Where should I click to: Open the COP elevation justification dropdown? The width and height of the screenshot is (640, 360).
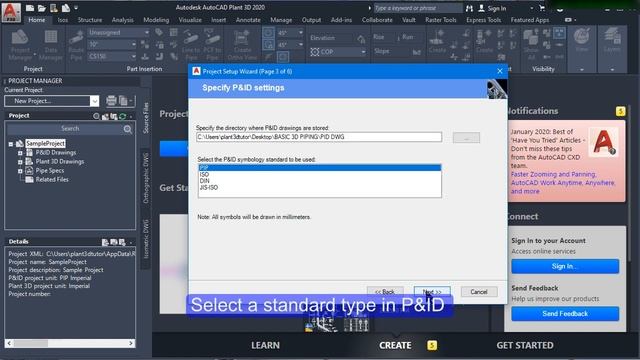coord(363,52)
